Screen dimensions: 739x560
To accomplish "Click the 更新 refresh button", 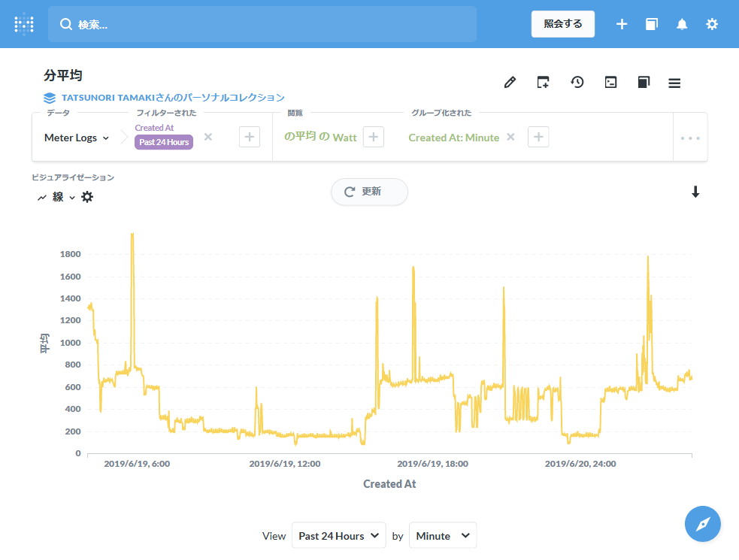I will click(370, 192).
